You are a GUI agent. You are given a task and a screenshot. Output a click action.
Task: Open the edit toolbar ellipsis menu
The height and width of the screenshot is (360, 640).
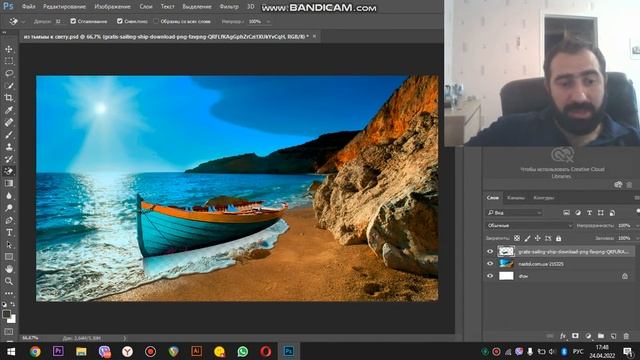point(9,293)
